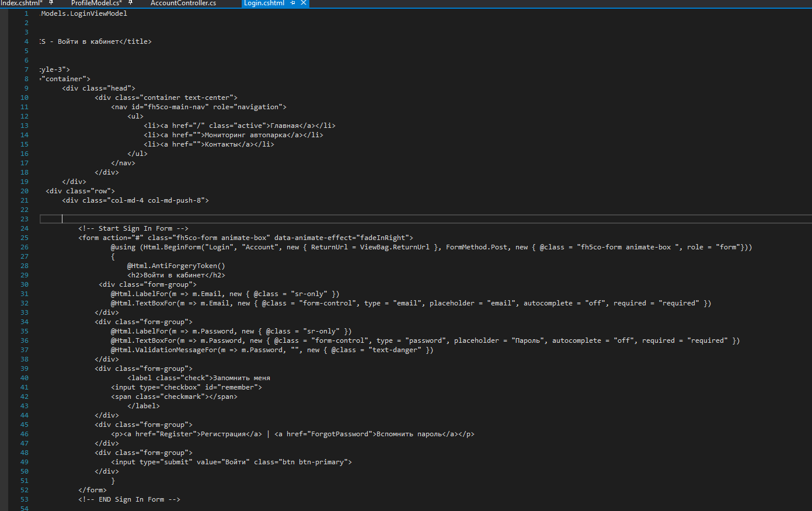Toggle the pin icon on Login.cshtml tab
812x511 pixels.
[293, 3]
